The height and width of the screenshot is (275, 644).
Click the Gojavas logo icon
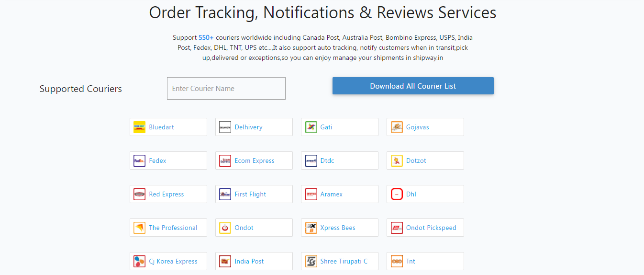tap(397, 127)
